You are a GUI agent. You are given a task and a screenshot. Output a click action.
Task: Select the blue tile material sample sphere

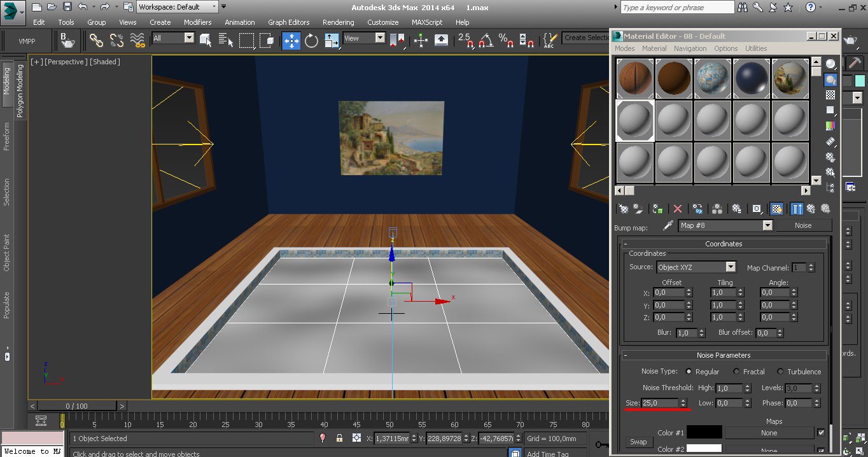point(713,78)
